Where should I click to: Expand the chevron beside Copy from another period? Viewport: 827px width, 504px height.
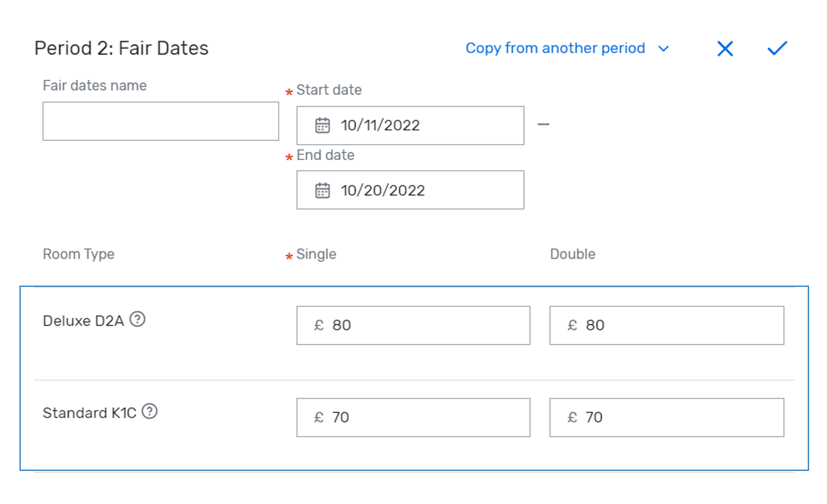[663, 49]
